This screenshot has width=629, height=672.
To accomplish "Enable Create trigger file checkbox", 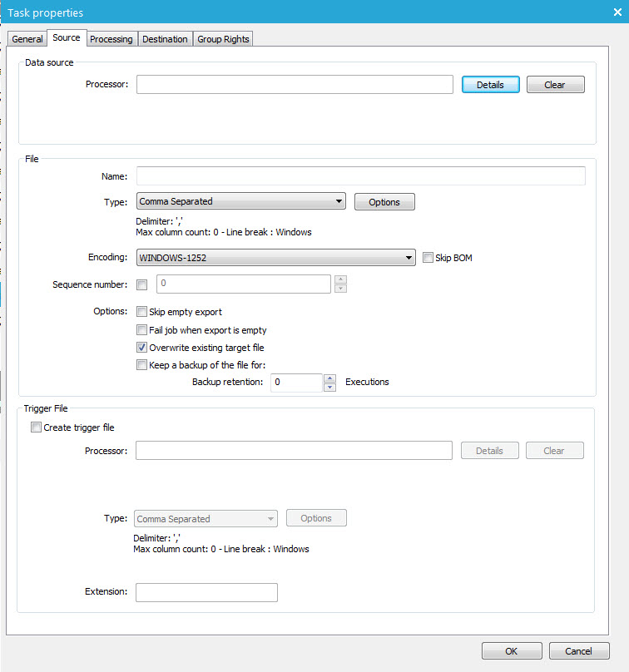I will [36, 427].
